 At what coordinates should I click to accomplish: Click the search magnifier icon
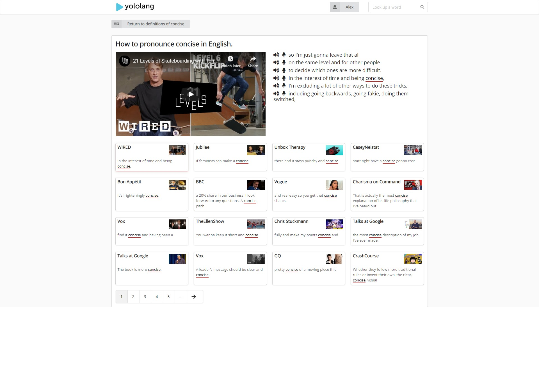click(x=422, y=7)
